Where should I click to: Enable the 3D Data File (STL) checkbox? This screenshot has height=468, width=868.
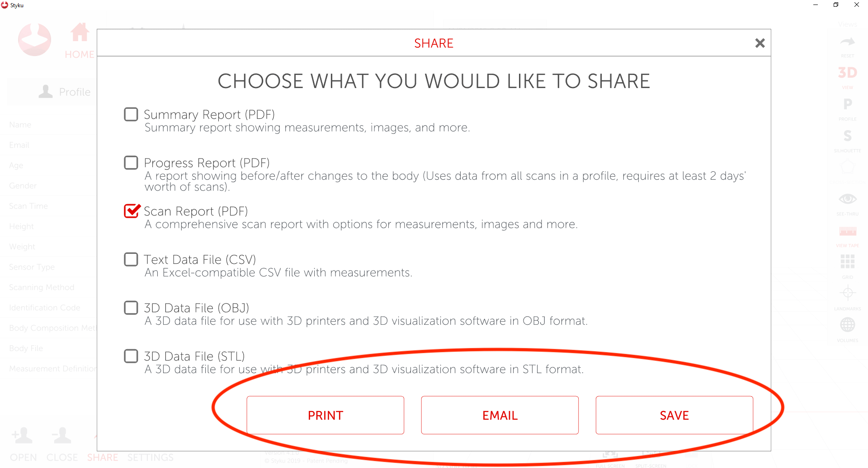coord(131,356)
